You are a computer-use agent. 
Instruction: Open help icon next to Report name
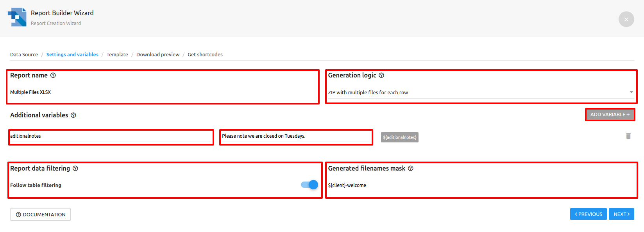point(53,75)
